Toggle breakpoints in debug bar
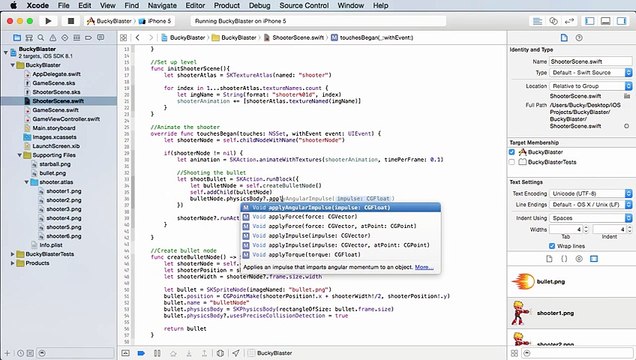 (x=141, y=353)
